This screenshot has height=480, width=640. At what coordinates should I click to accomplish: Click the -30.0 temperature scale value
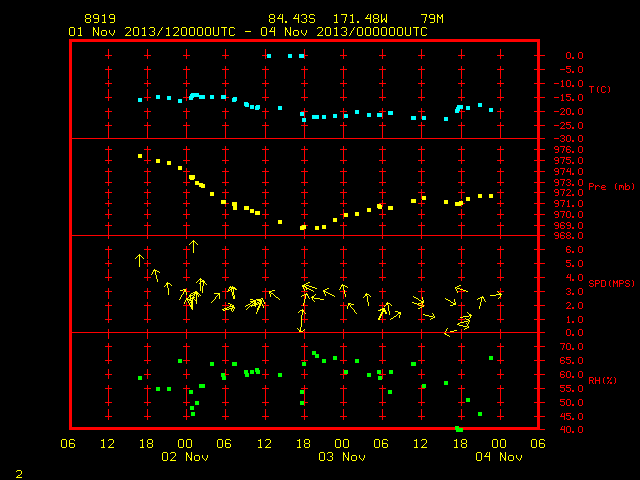tap(569, 138)
